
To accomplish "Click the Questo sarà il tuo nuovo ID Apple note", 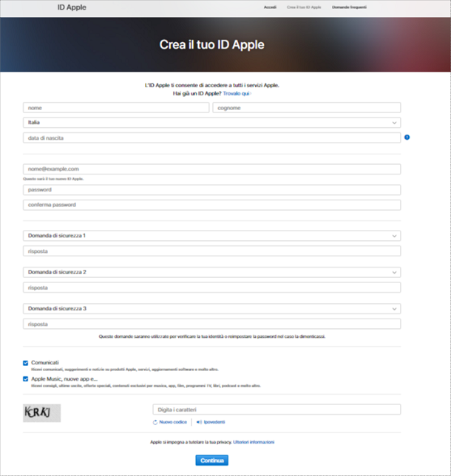I will click(53, 179).
